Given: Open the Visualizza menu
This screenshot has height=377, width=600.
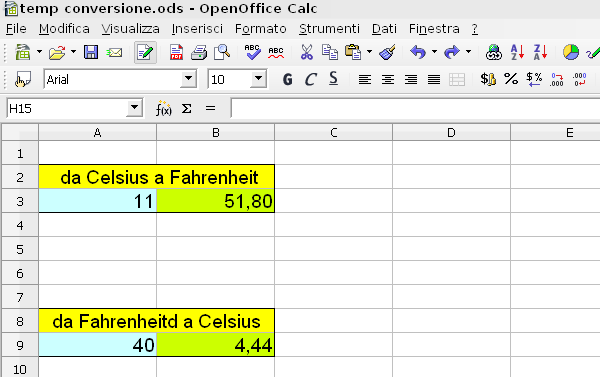Looking at the screenshot, I should (130, 29).
